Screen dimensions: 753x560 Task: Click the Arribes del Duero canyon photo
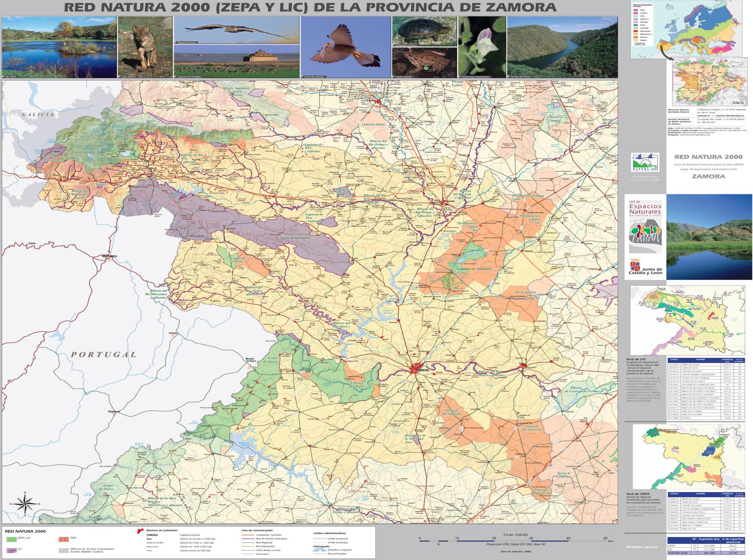point(562,47)
